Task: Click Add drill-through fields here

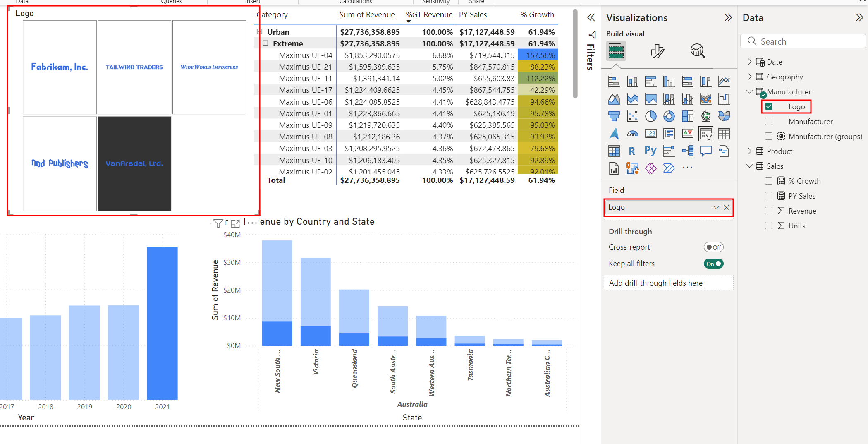Action: point(668,283)
